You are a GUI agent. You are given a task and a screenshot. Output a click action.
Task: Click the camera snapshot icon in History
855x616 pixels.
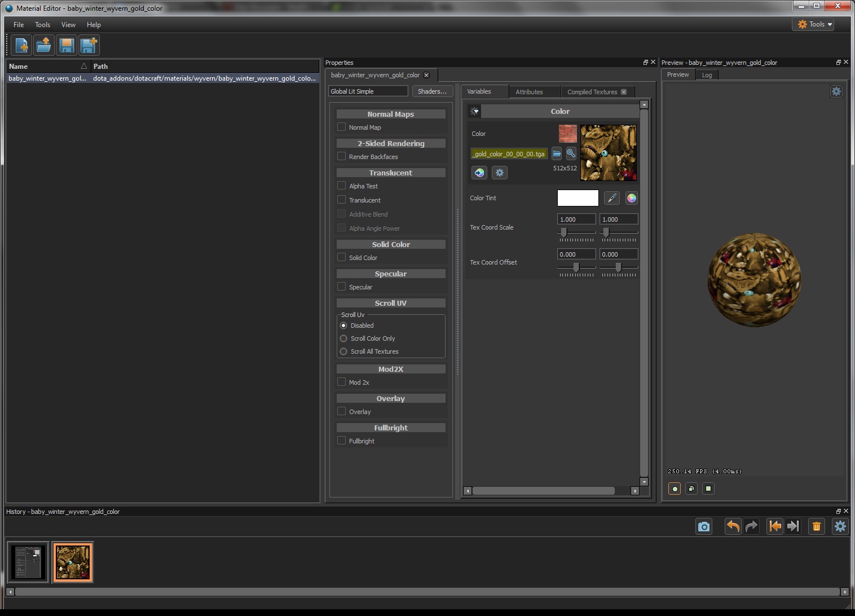tap(703, 527)
